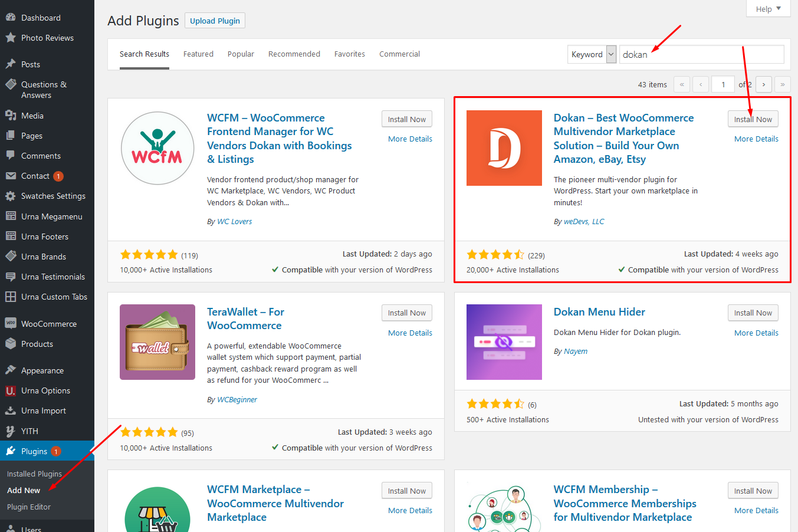Click the Contact envelope icon
Image resolution: width=798 pixels, height=532 pixels.
pos(11,176)
